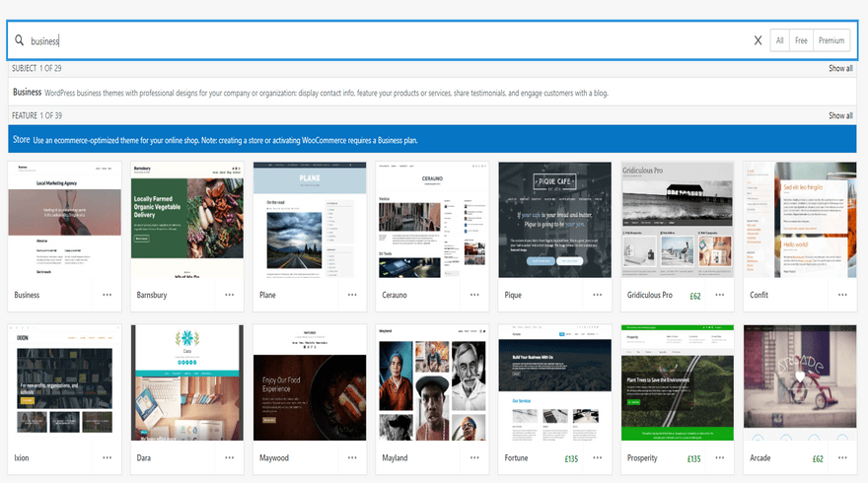
Task: Open the Pique cafe theme thumbnail
Action: click(x=554, y=220)
